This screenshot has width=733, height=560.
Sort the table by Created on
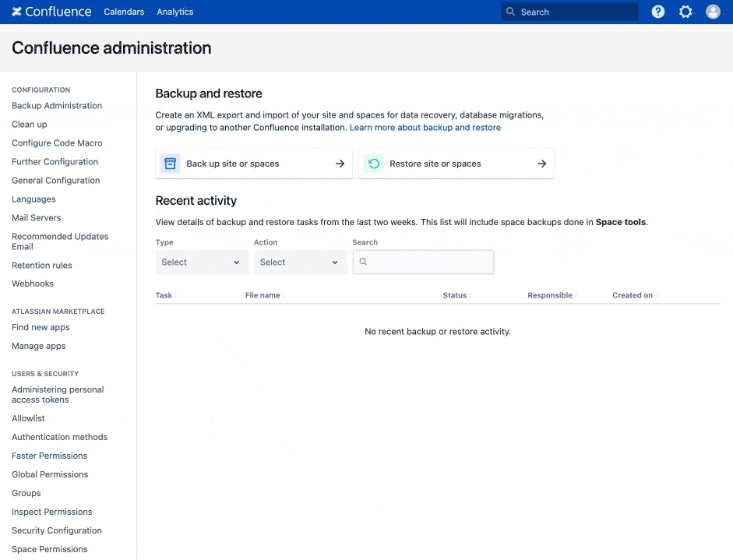(635, 295)
